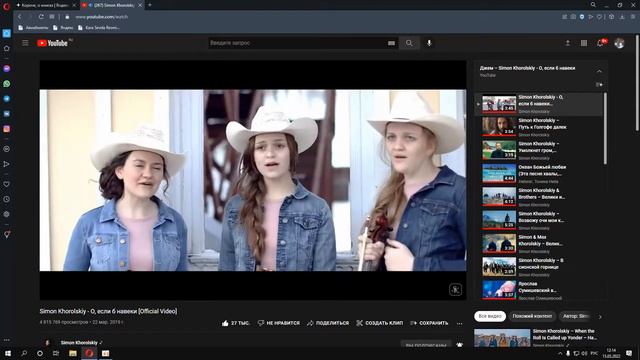The height and width of the screenshot is (360, 640).
Task: Open File Explorer from taskbar
Action: tap(73, 353)
